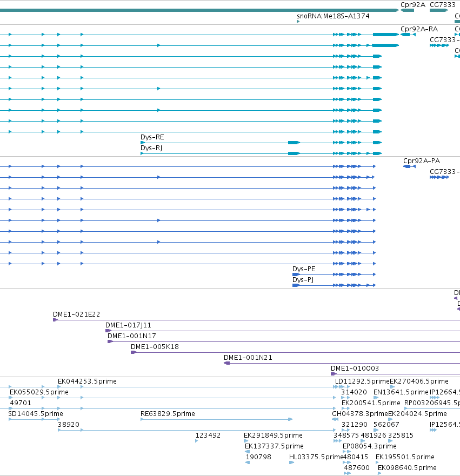This screenshot has width=460, height=476.
Task: Click the DME1-001N21 clone label
Action: (248, 358)
